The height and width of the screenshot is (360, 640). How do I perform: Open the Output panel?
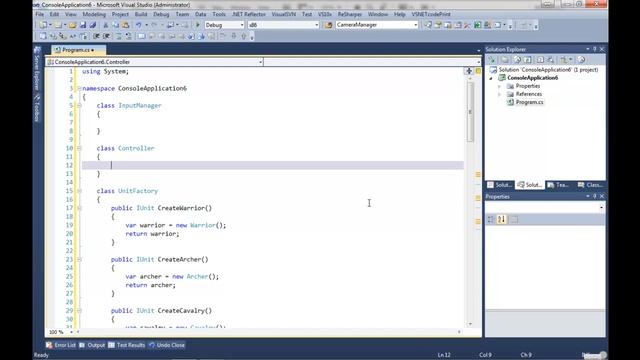click(92, 345)
